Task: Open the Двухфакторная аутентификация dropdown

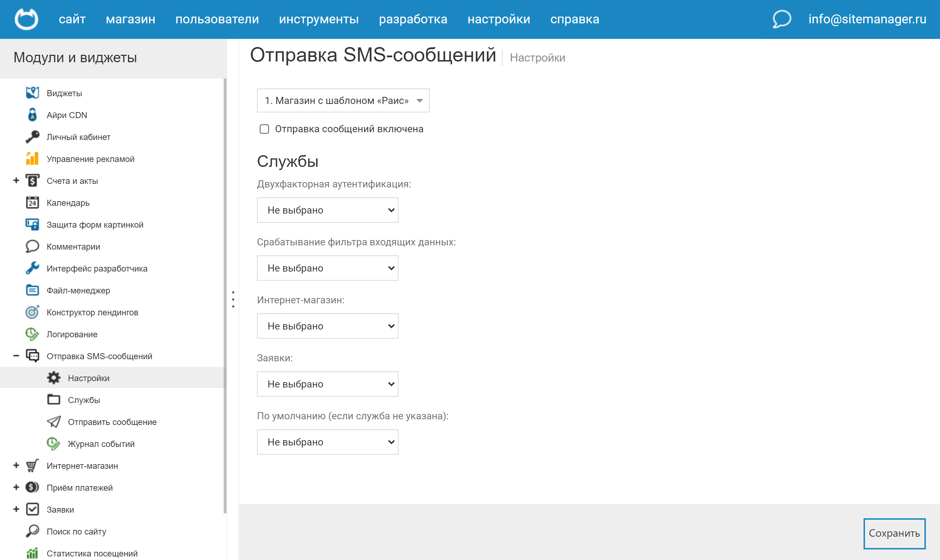Action: pos(327,210)
